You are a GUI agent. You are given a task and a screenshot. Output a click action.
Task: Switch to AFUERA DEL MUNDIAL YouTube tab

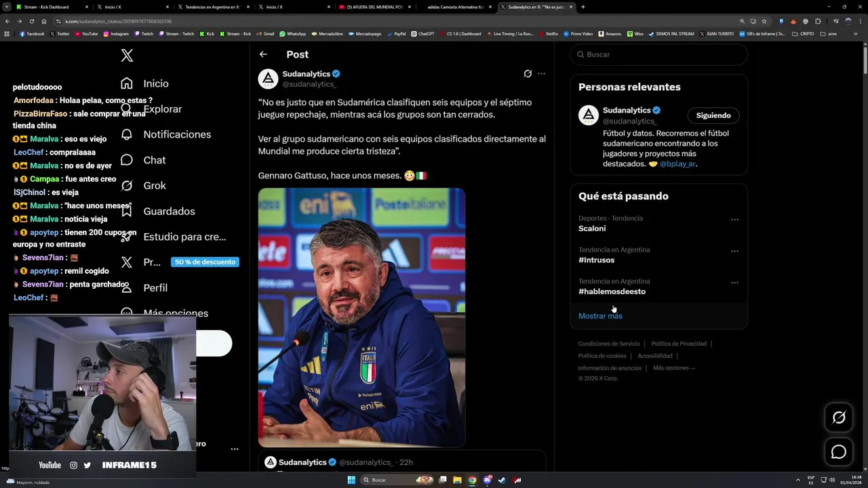tap(374, 7)
